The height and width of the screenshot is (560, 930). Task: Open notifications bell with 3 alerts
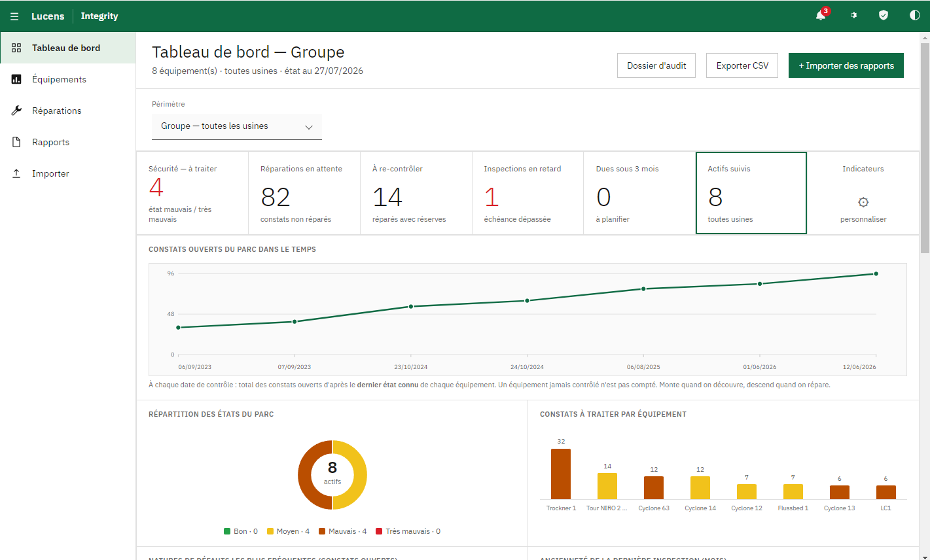click(x=821, y=16)
